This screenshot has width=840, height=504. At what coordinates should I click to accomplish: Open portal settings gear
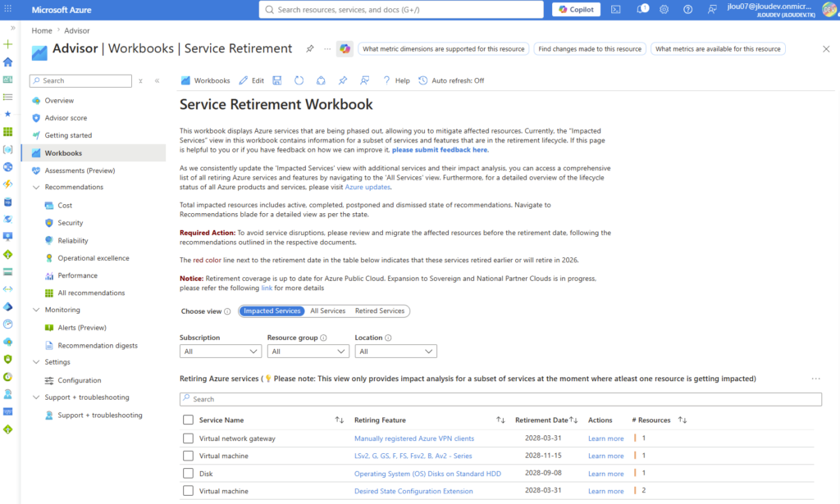coord(664,10)
